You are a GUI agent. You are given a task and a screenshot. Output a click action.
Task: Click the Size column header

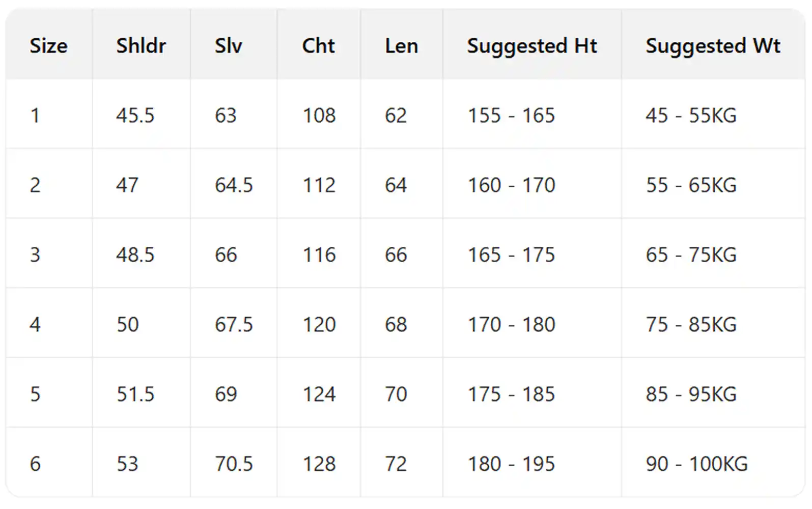(48, 46)
